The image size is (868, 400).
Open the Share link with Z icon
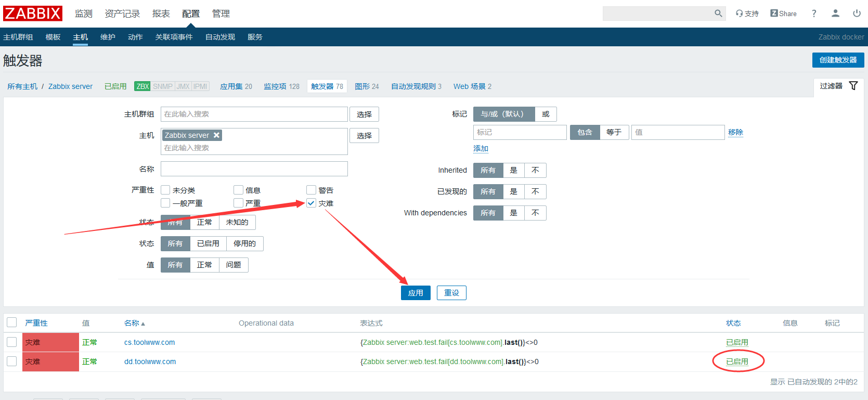[783, 14]
